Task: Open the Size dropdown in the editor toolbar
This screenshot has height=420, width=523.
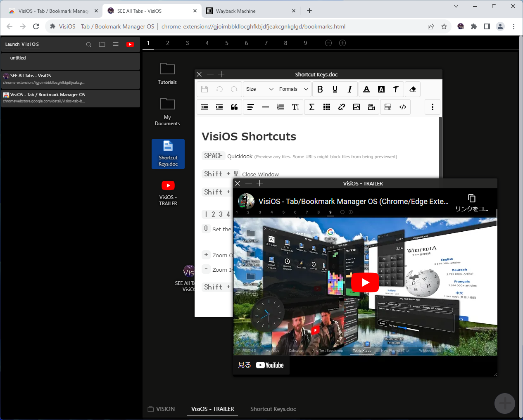Action: click(x=259, y=89)
